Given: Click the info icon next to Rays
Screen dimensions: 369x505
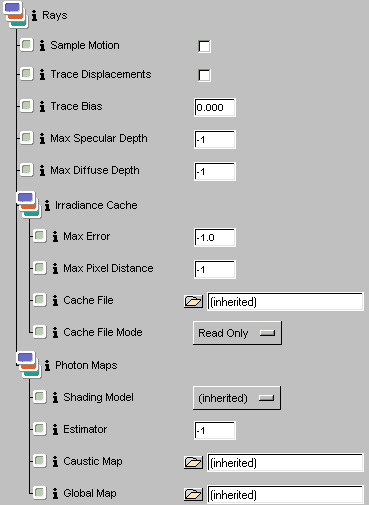Looking at the screenshot, I should [34, 15].
